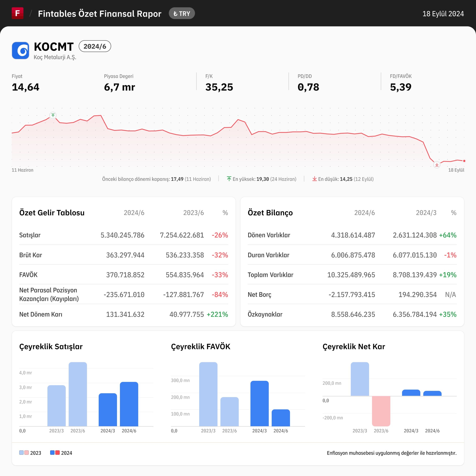The width and height of the screenshot is (476, 476).
Task: Click the light blue 2023 legend swatch
Action: (21, 453)
